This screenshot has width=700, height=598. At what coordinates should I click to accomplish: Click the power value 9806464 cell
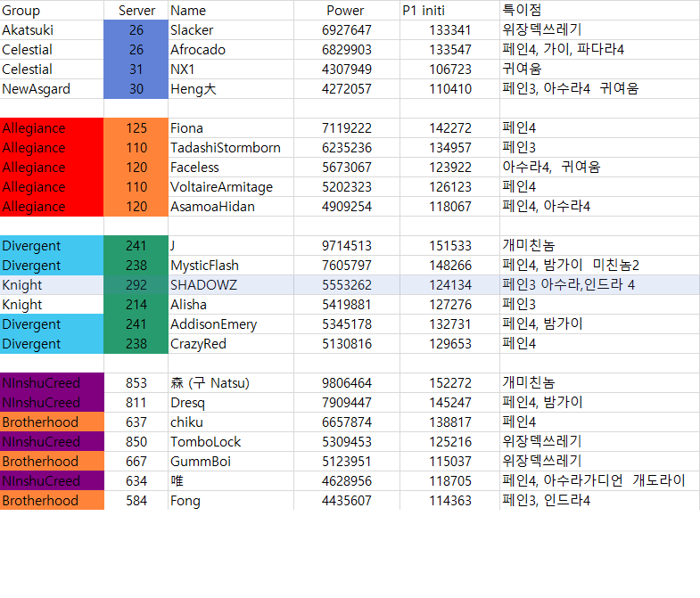point(347,383)
